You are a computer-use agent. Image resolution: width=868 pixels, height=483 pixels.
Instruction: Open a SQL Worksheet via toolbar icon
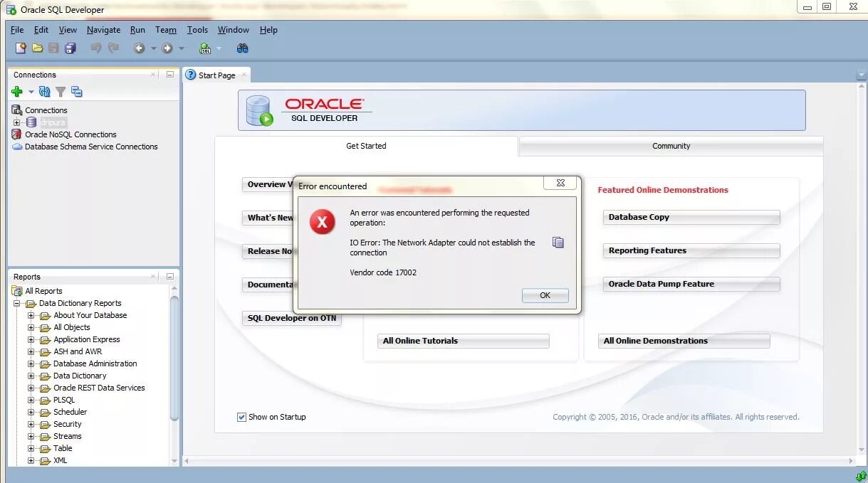(205, 48)
